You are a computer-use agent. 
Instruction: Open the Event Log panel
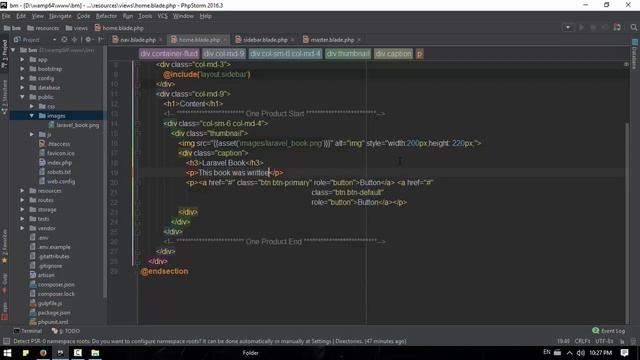(x=609, y=331)
